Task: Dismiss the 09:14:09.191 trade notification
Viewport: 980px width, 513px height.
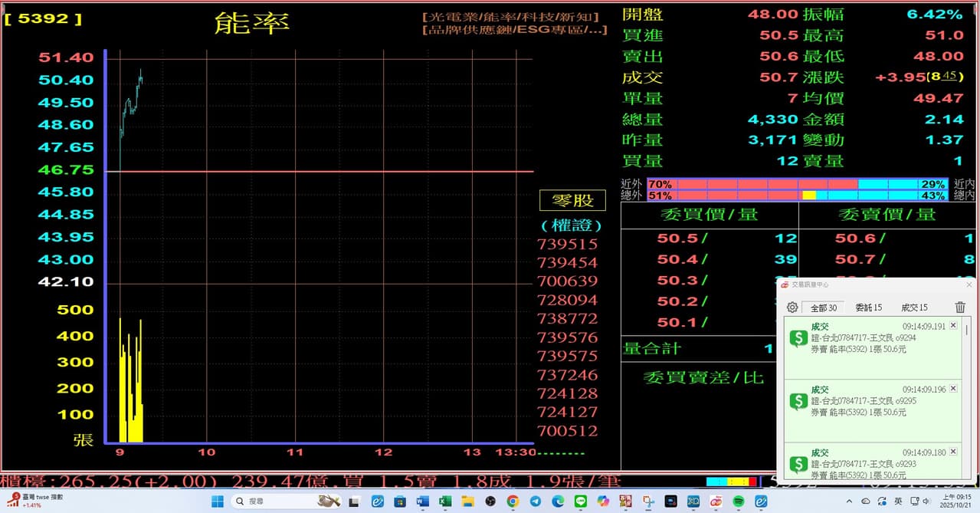Action: click(x=953, y=326)
